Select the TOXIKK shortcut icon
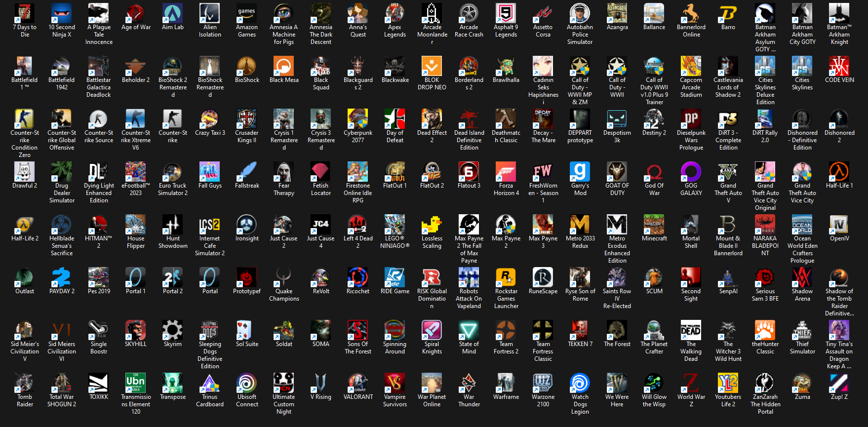The width and height of the screenshot is (868, 427). (99, 383)
